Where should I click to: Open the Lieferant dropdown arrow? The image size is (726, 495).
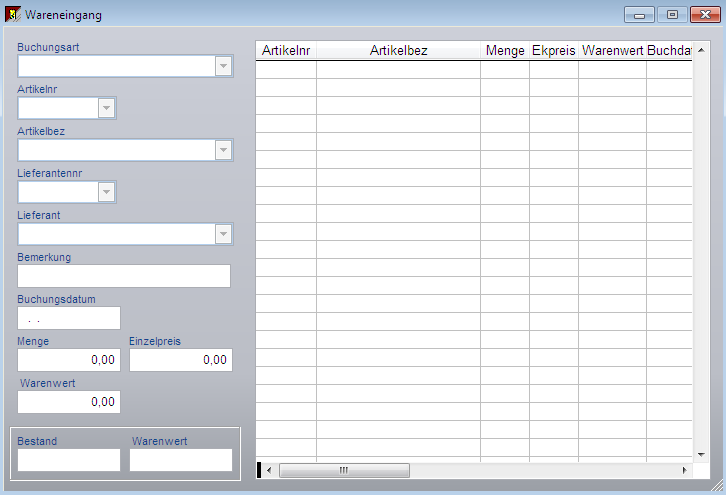pyautogui.click(x=223, y=234)
